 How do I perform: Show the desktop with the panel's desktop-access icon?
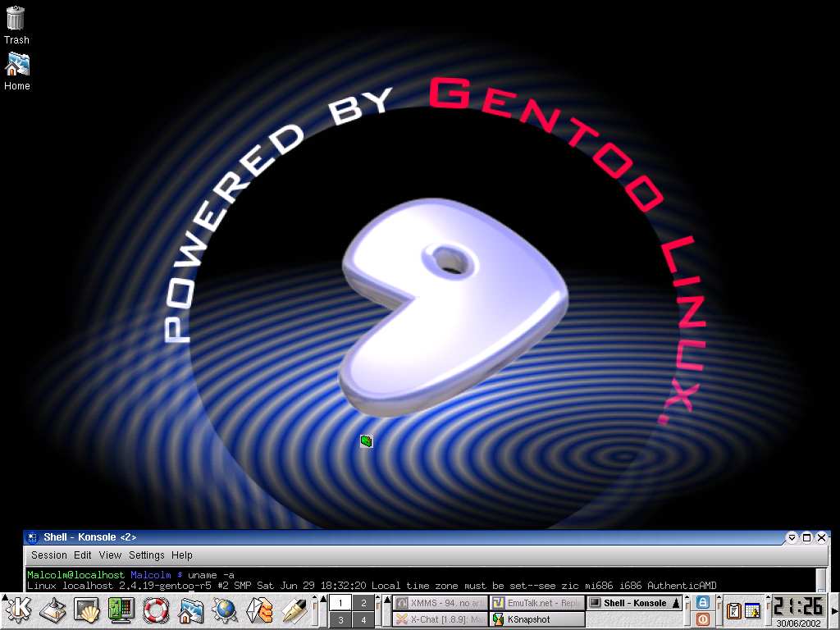pyautogui.click(x=53, y=609)
